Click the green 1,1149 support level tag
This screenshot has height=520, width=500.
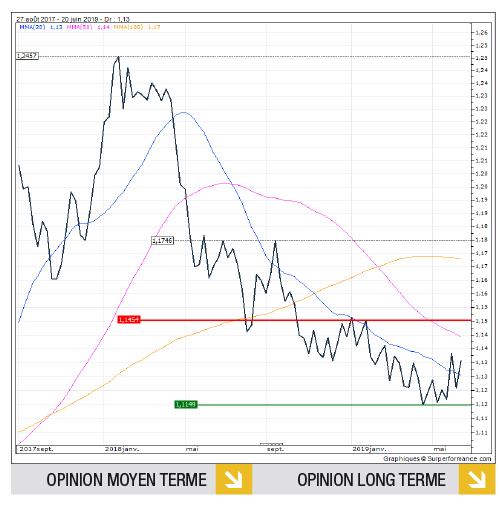coord(186,404)
